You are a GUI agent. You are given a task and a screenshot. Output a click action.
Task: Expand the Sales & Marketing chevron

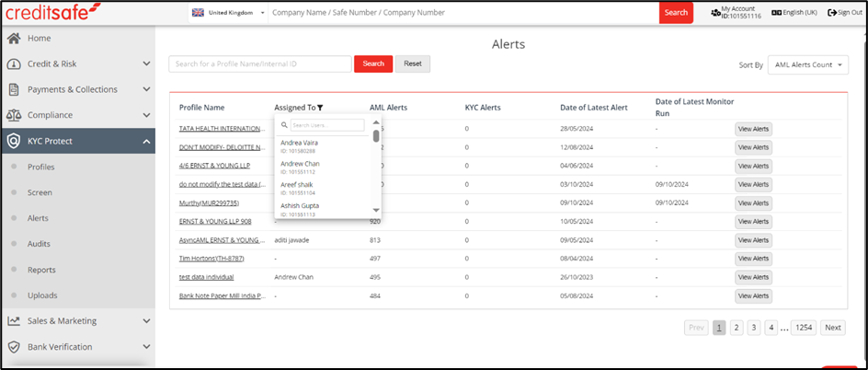146,320
